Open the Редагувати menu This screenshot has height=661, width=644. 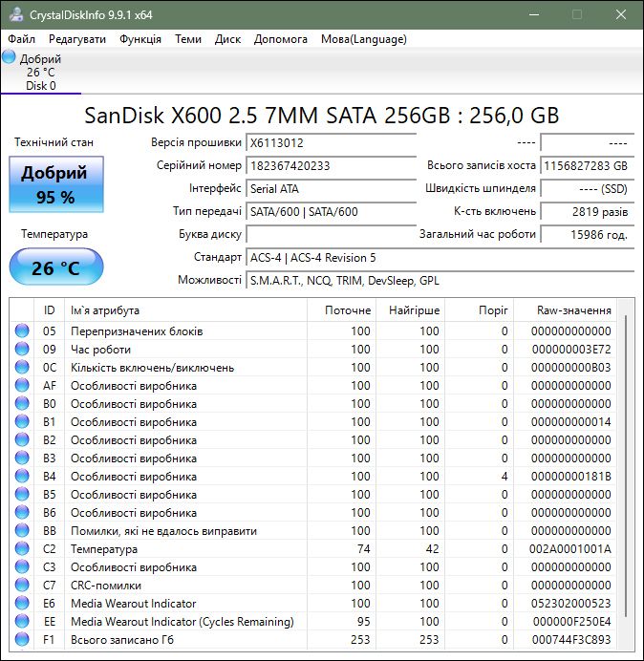click(77, 39)
